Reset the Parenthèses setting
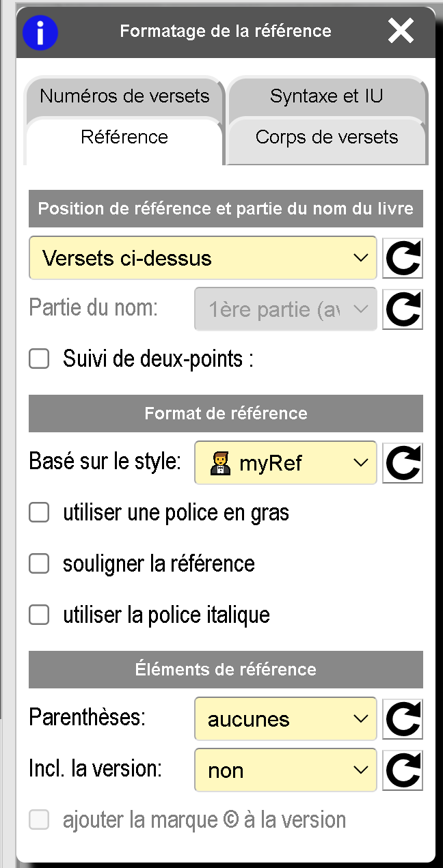Viewport: 443px width, 868px height. click(x=402, y=719)
